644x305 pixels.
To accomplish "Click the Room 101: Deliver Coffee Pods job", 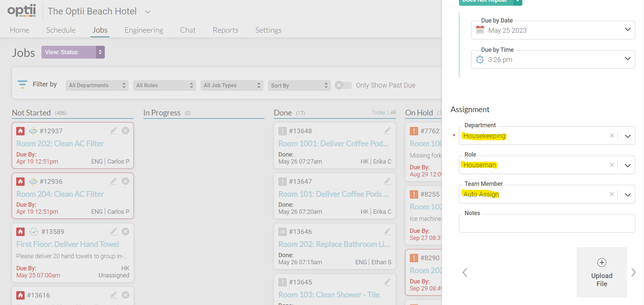I will [334, 194].
